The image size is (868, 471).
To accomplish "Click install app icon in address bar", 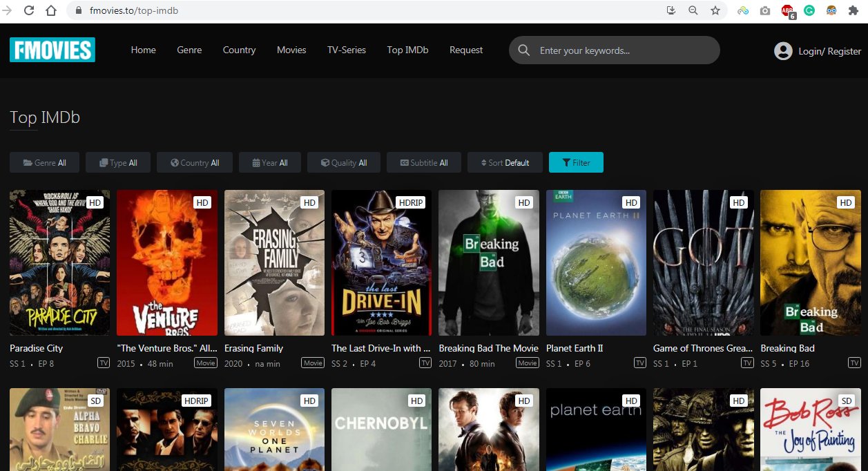I will [x=671, y=10].
